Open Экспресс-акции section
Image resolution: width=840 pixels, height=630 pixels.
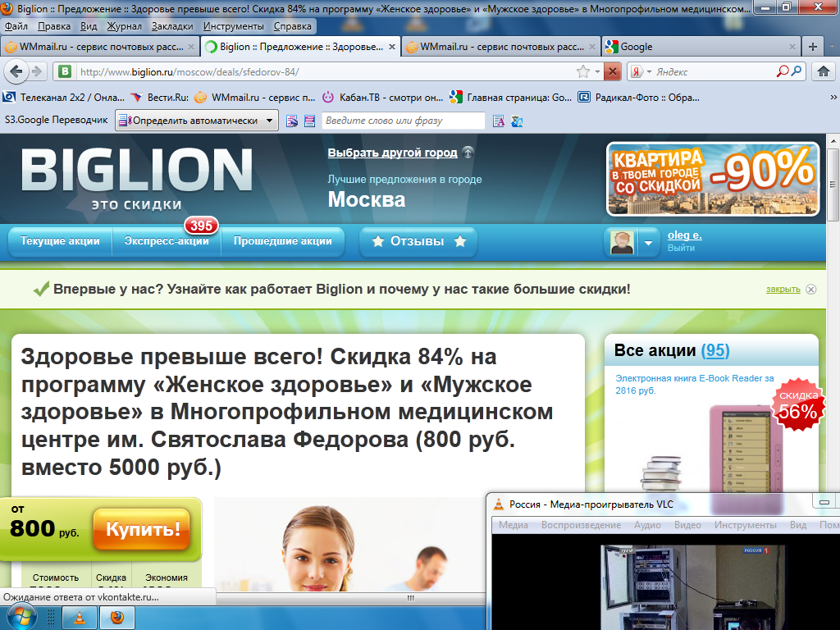(x=167, y=241)
